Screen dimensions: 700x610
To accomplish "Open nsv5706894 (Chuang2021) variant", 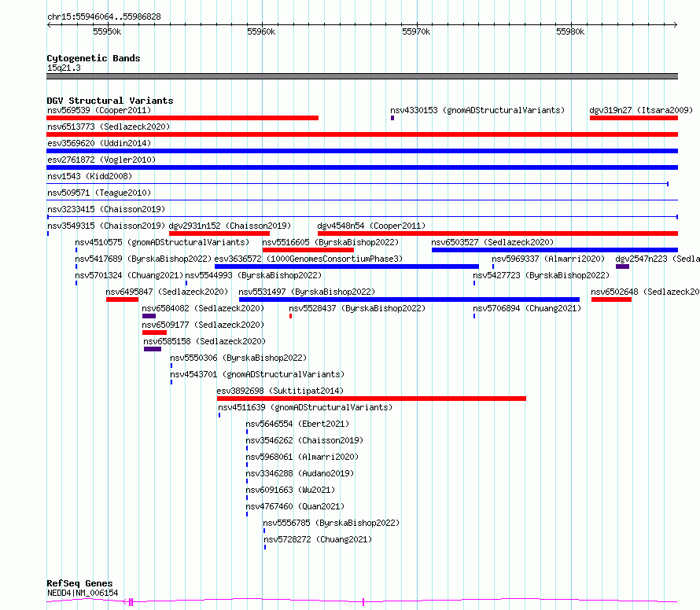I will coord(527,308).
